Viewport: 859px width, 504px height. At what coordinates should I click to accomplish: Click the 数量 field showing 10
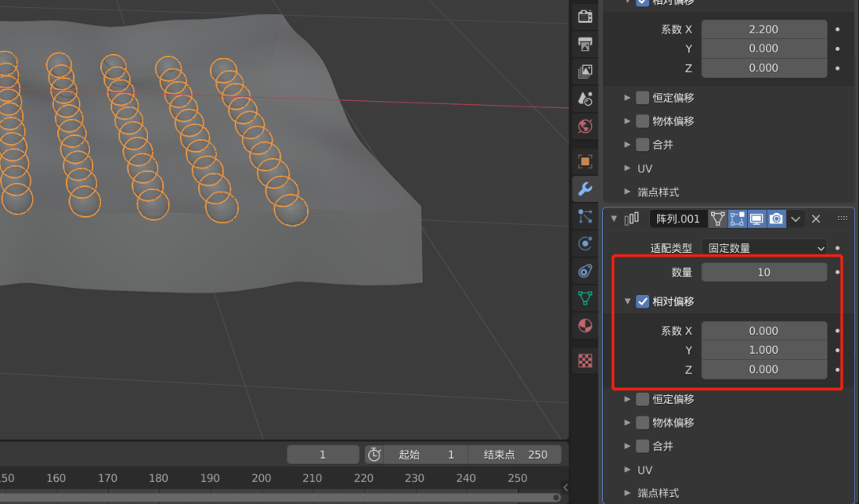(x=764, y=272)
